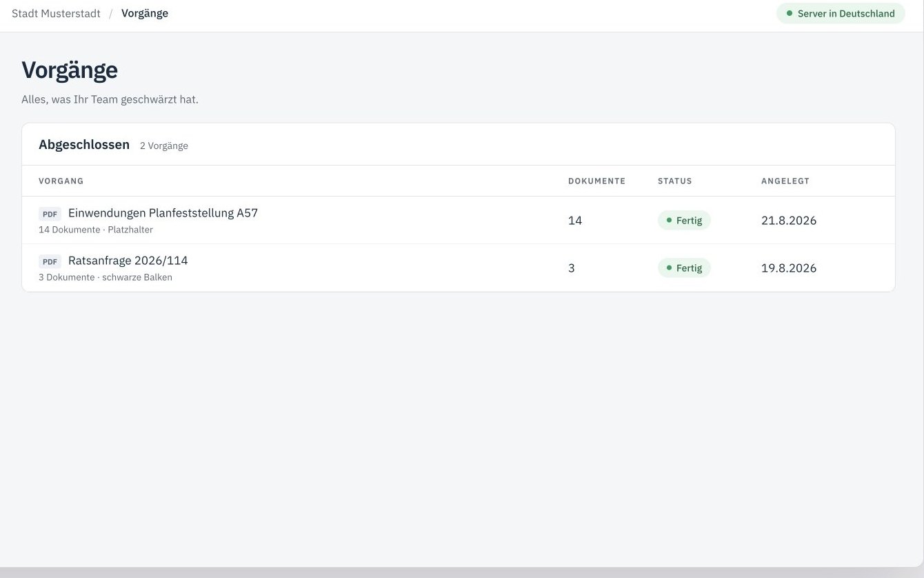Click PDF icon for Einwendungen Planfeststellung A57

50,214
